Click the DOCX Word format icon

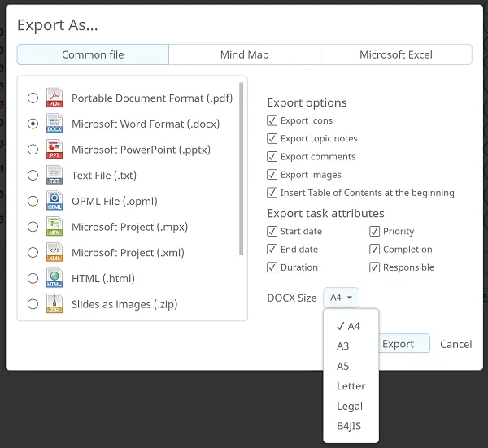[54, 124]
